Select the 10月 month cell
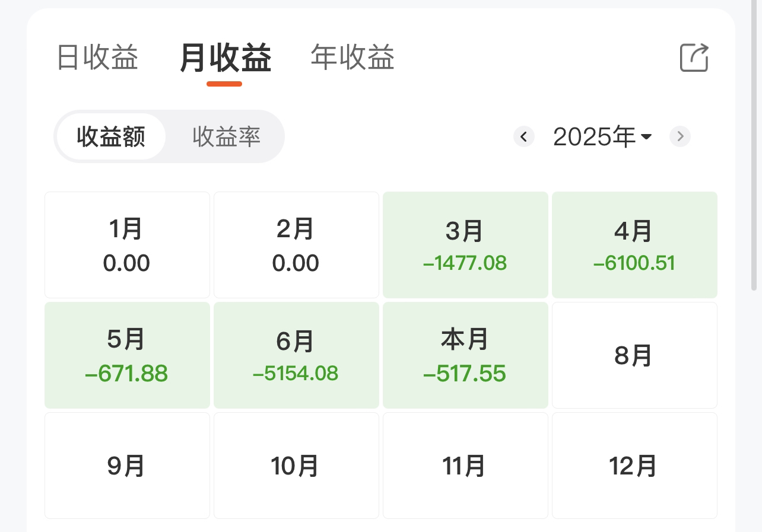The image size is (762, 532). click(x=296, y=466)
